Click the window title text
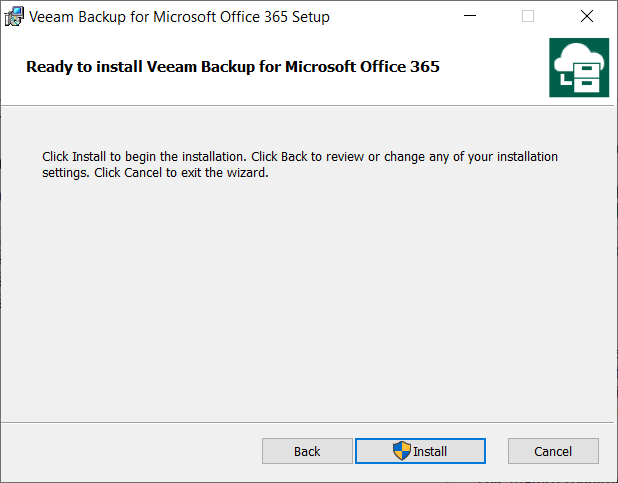618x483 pixels. tap(179, 17)
